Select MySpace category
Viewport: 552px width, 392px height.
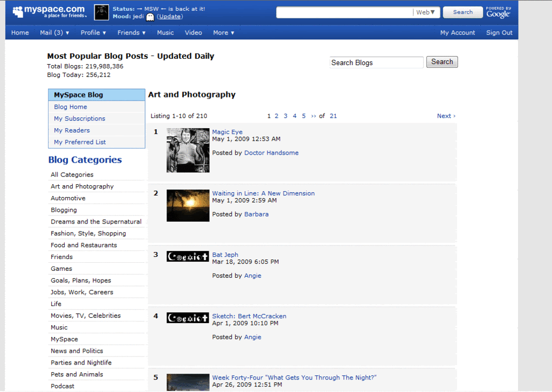pos(65,339)
